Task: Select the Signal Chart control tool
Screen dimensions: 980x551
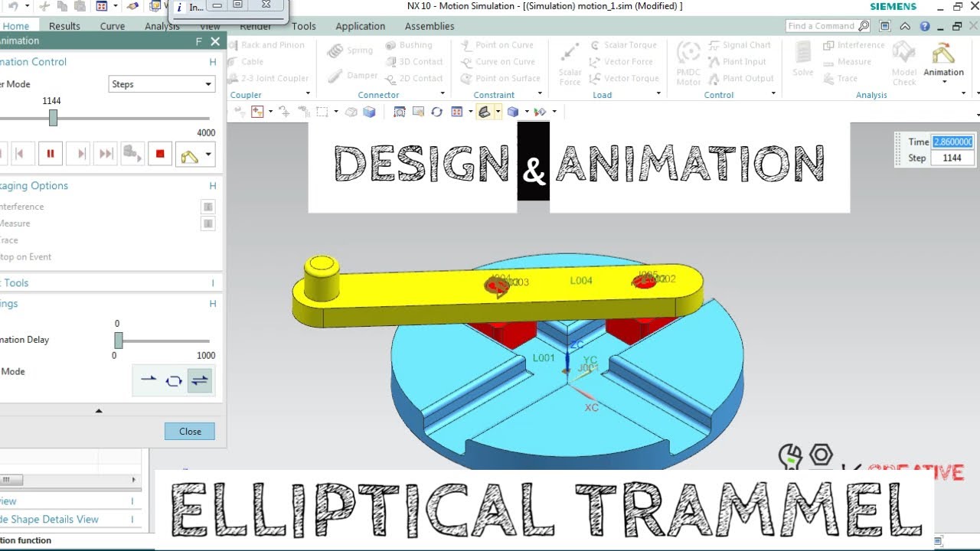Action: (740, 45)
